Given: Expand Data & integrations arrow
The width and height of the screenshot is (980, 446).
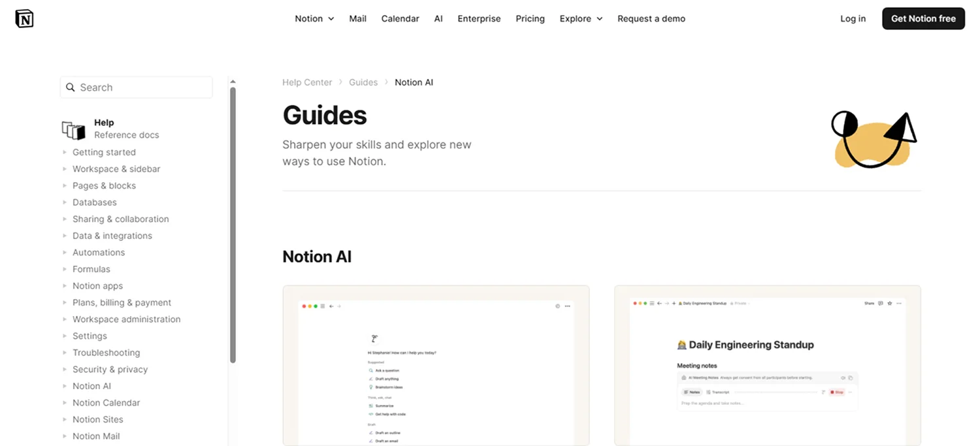Looking at the screenshot, I should [65, 236].
